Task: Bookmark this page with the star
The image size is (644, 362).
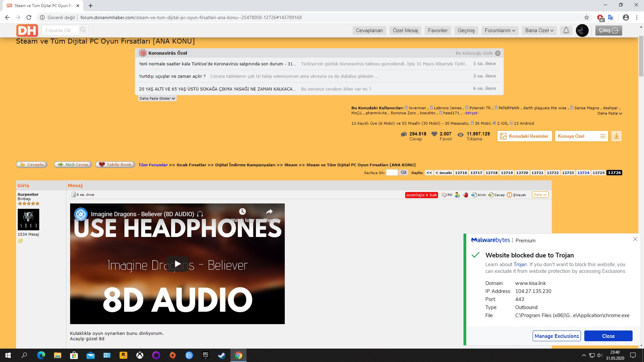Action: coord(587,17)
